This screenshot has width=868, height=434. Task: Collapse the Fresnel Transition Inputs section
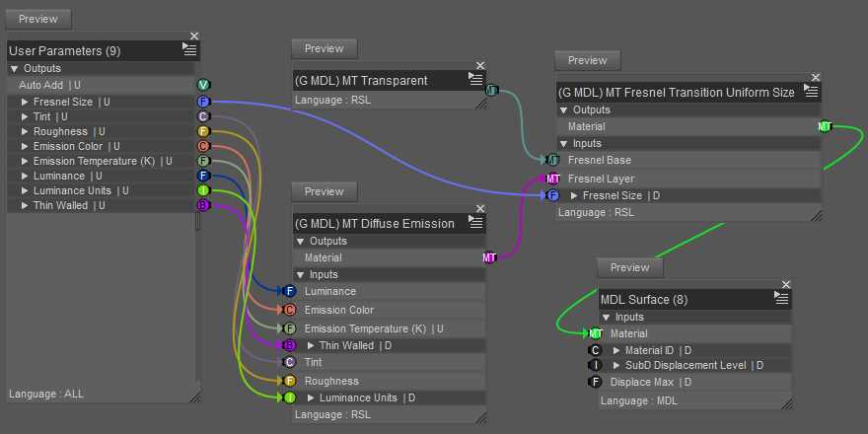[563, 143]
